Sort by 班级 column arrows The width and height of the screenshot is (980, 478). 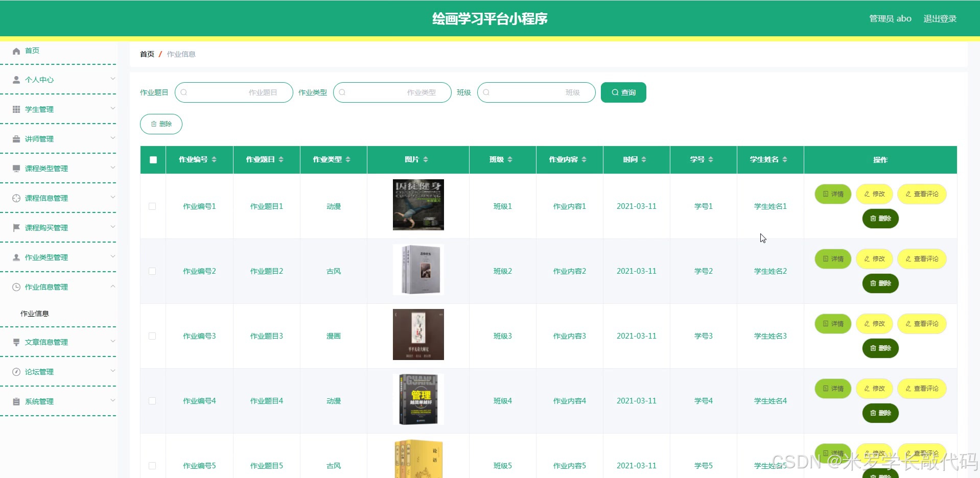[x=510, y=160]
